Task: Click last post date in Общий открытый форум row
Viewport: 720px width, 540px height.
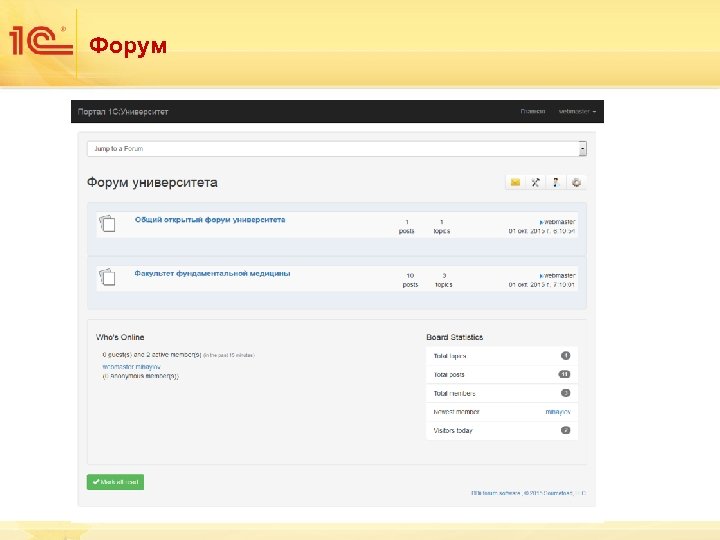Action: [x=541, y=231]
